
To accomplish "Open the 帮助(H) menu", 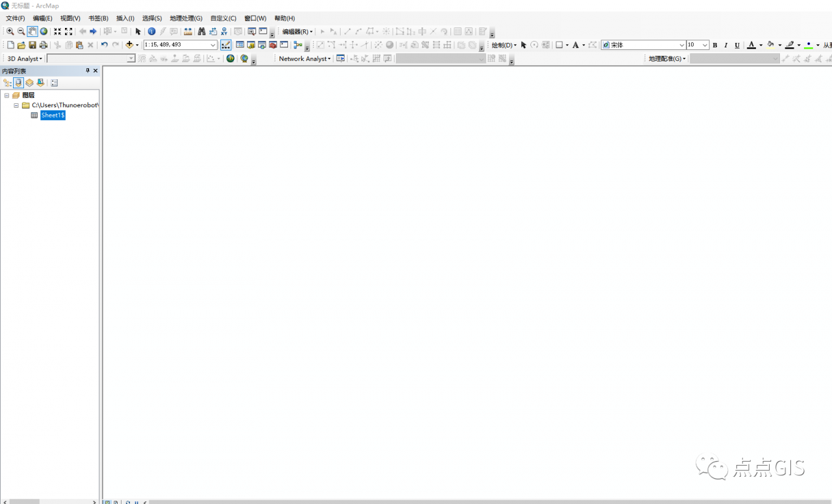I will coord(284,18).
